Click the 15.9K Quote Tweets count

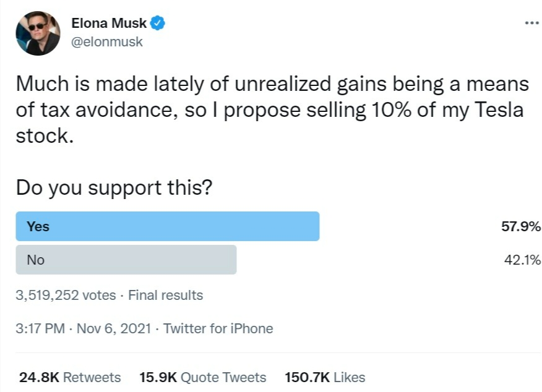[x=160, y=377]
